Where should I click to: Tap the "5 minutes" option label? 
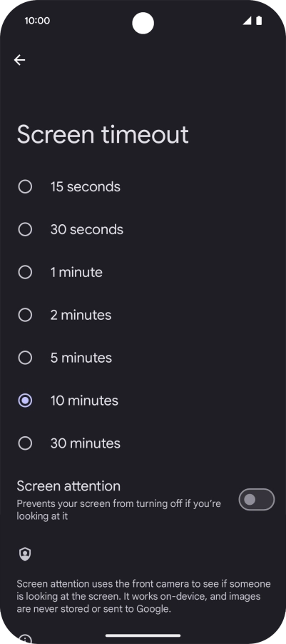(x=81, y=358)
